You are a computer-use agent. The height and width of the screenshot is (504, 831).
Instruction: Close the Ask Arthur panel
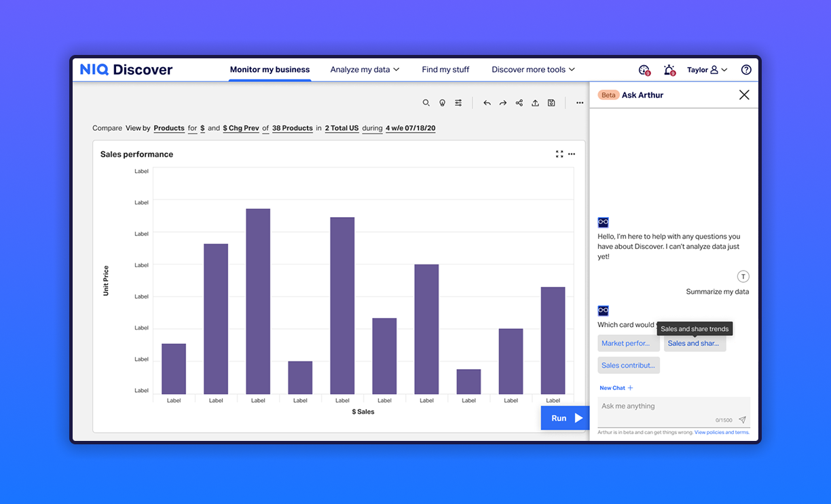(x=744, y=95)
